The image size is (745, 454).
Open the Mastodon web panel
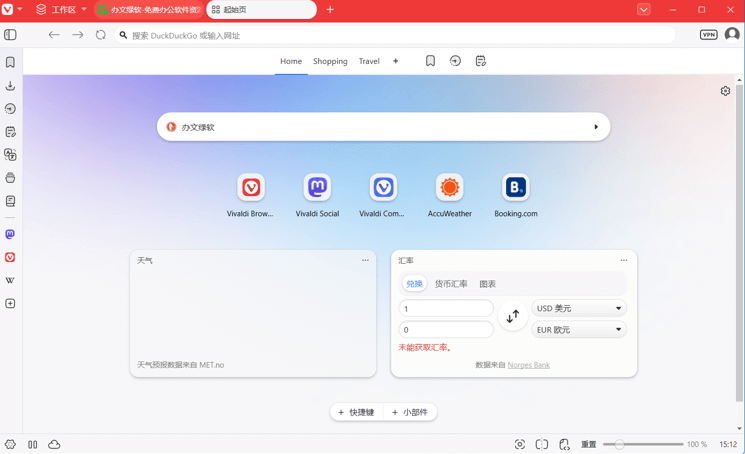point(10,234)
